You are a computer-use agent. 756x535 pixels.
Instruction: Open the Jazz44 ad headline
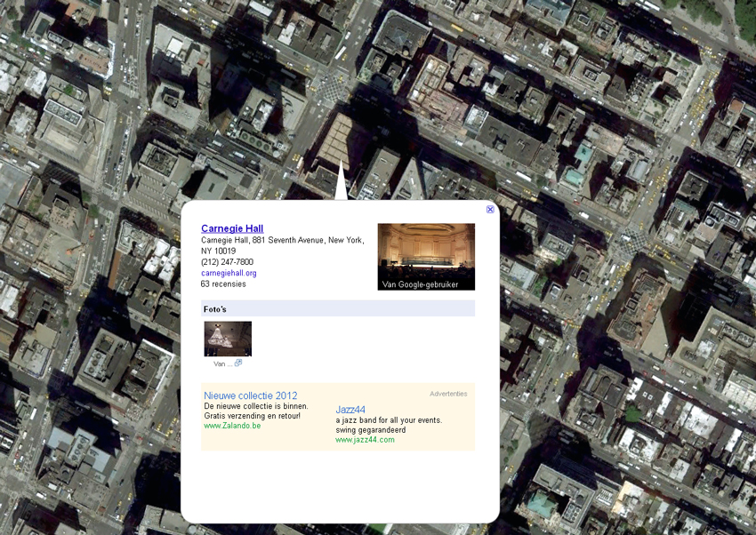350,410
